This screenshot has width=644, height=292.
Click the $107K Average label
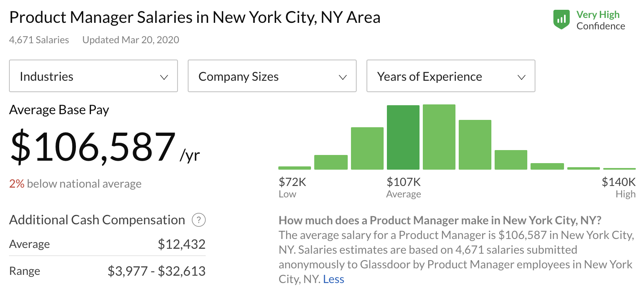[x=404, y=187]
